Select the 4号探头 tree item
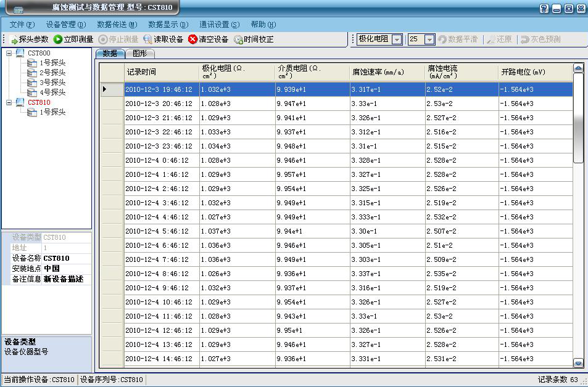This screenshot has width=588, height=387. [x=52, y=92]
